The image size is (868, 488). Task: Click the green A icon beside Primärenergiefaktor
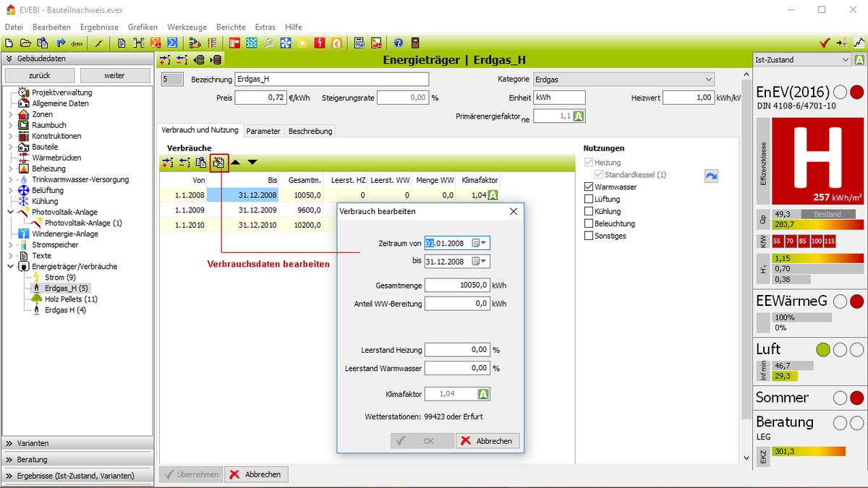[579, 116]
